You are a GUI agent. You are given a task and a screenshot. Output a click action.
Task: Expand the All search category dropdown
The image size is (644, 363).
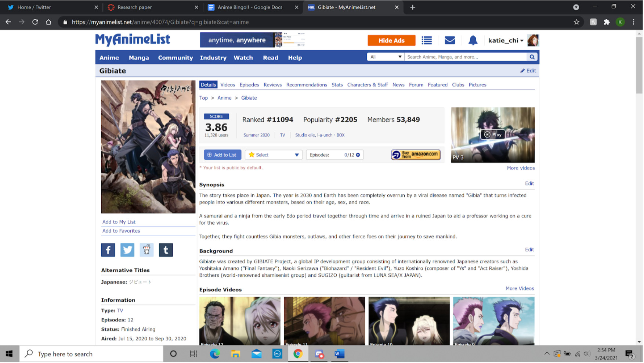pyautogui.click(x=386, y=57)
